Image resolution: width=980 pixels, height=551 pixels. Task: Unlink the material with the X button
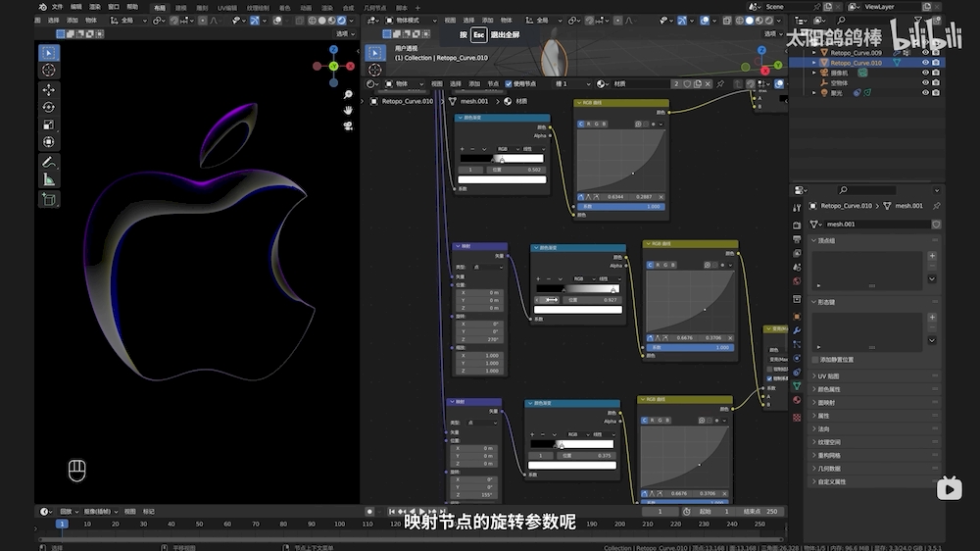[x=708, y=83]
